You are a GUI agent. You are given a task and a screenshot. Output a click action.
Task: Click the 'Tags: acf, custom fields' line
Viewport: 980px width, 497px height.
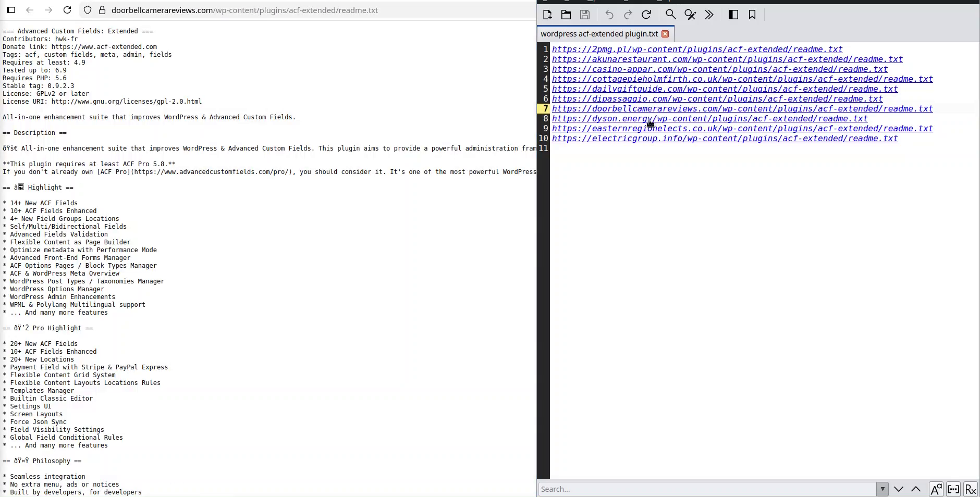pos(87,55)
